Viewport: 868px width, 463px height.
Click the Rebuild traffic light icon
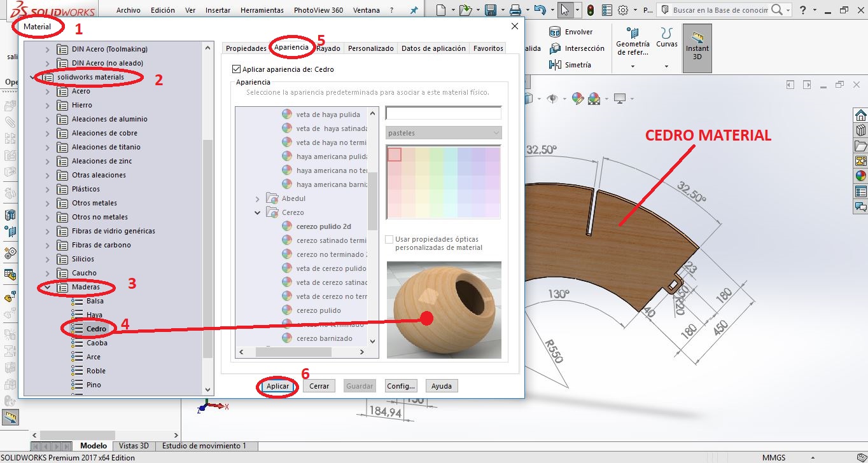click(591, 10)
